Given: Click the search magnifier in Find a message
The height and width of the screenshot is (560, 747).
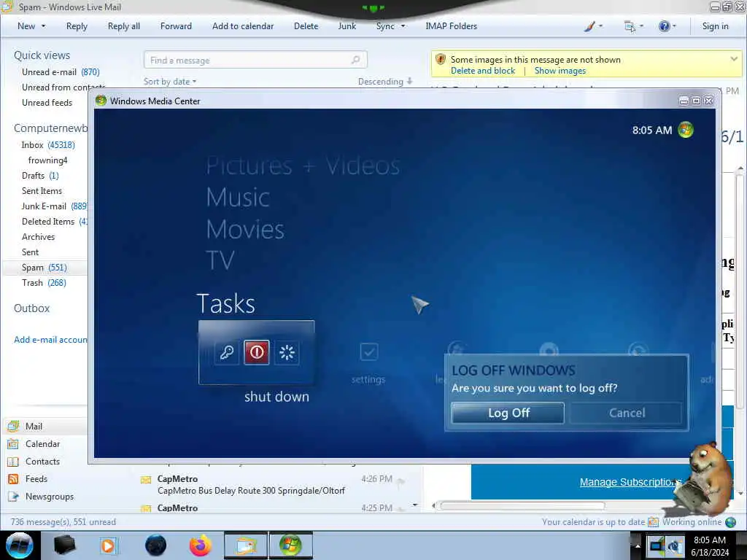Looking at the screenshot, I should (355, 60).
